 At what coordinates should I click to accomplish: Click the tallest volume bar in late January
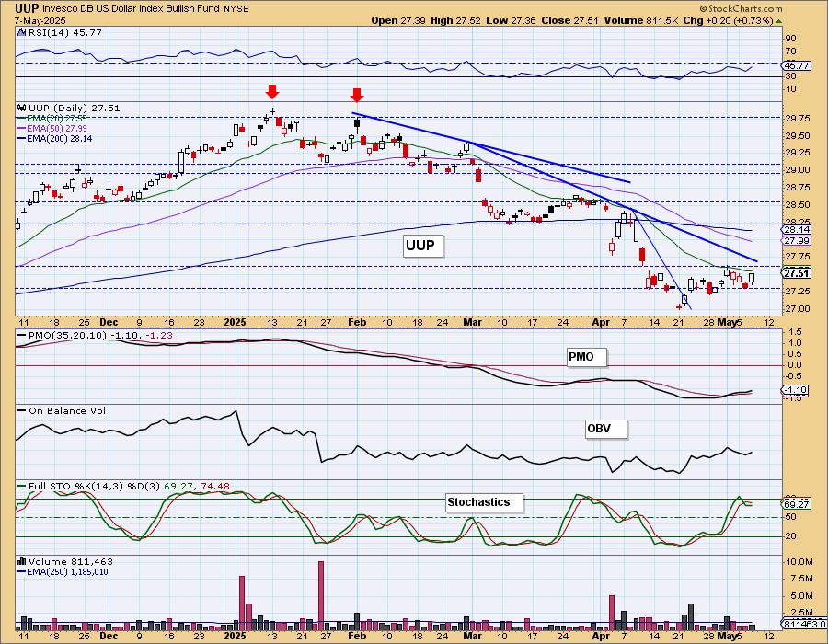[x=320, y=595]
